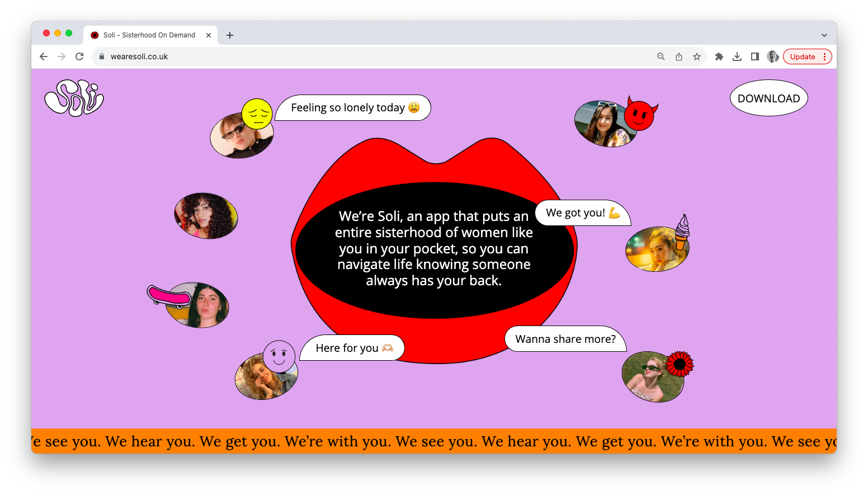Click the Wanna share more? bubble
The height and width of the screenshot is (495, 868).
tap(565, 339)
